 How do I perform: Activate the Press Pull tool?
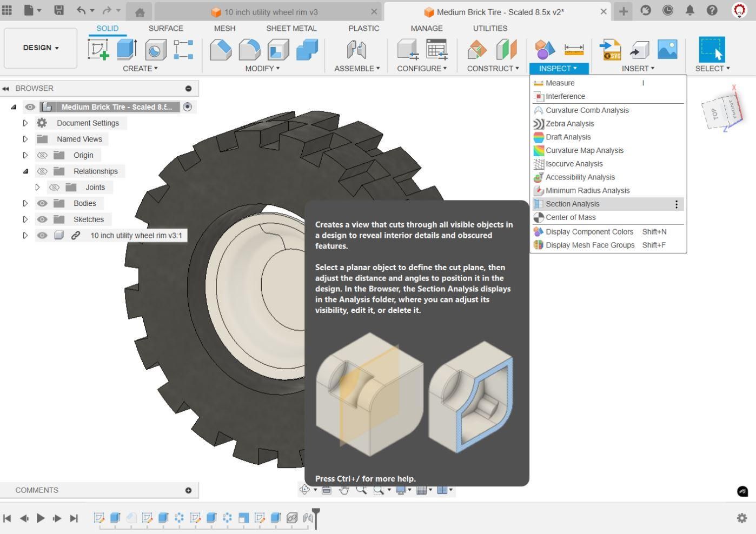click(221, 50)
